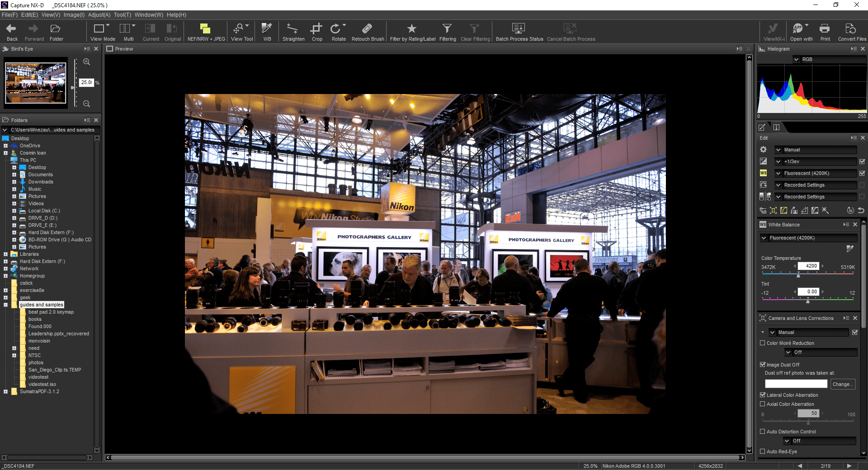Viewport: 868px width, 470px height.
Task: Go to previous image arrow in status bar
Action: point(800,466)
